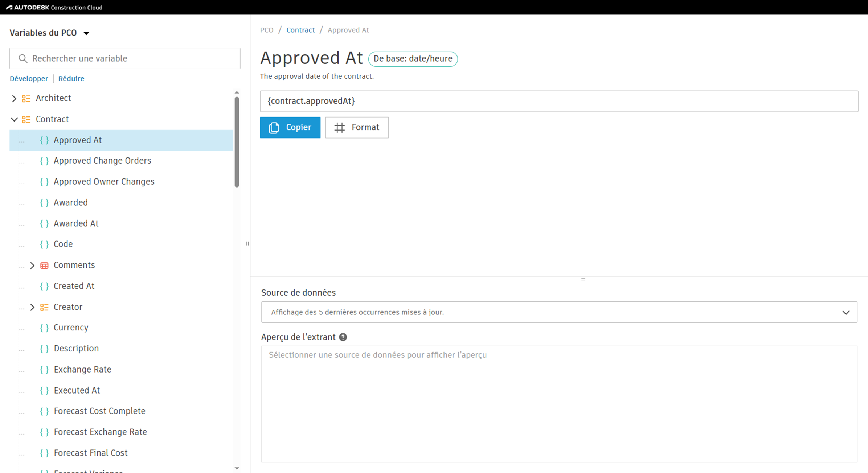Select Awarded At variable
The width and height of the screenshot is (868, 473).
pos(76,223)
